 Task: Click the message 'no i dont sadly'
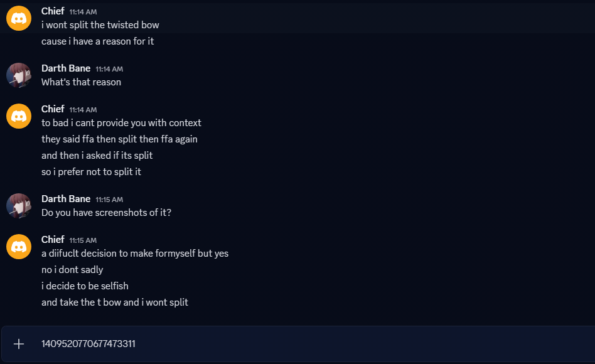pos(72,270)
